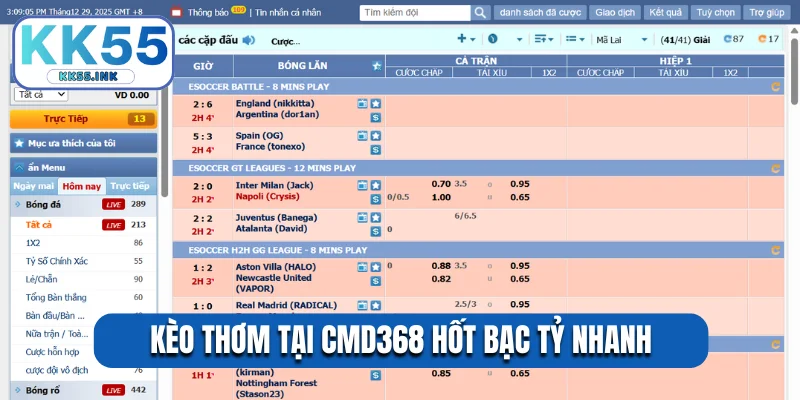Image resolution: width=800 pixels, height=400 pixels.
Task: Open the clock time filter dropdown
Action: (x=505, y=39)
